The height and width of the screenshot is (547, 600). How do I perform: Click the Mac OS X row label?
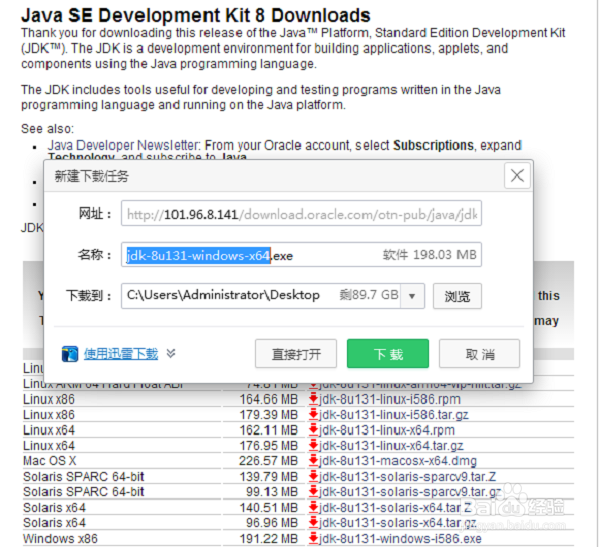50,461
